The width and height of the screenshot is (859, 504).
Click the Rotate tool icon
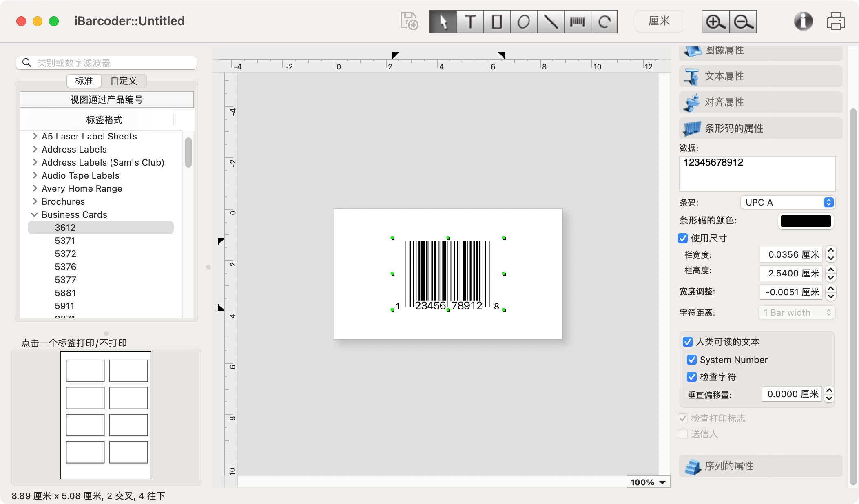[x=604, y=22]
